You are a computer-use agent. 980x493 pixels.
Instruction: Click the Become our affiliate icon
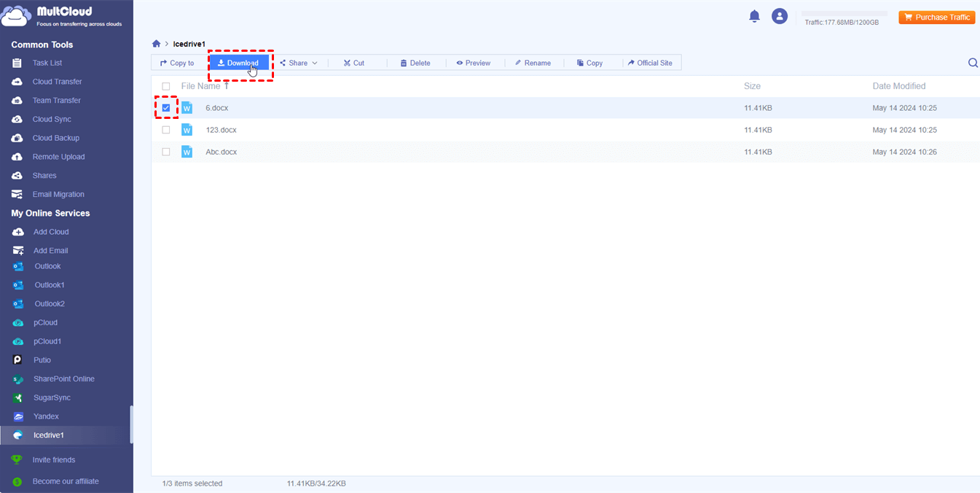point(17,481)
